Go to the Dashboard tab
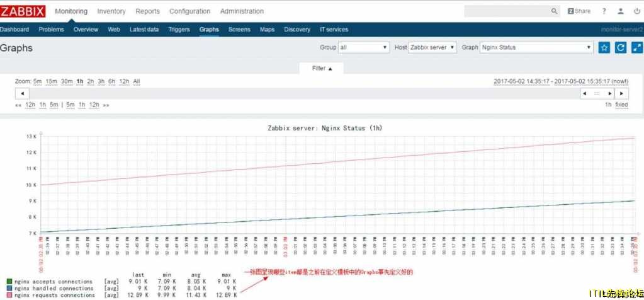Screen dimensions: 644x300 click(x=14, y=30)
